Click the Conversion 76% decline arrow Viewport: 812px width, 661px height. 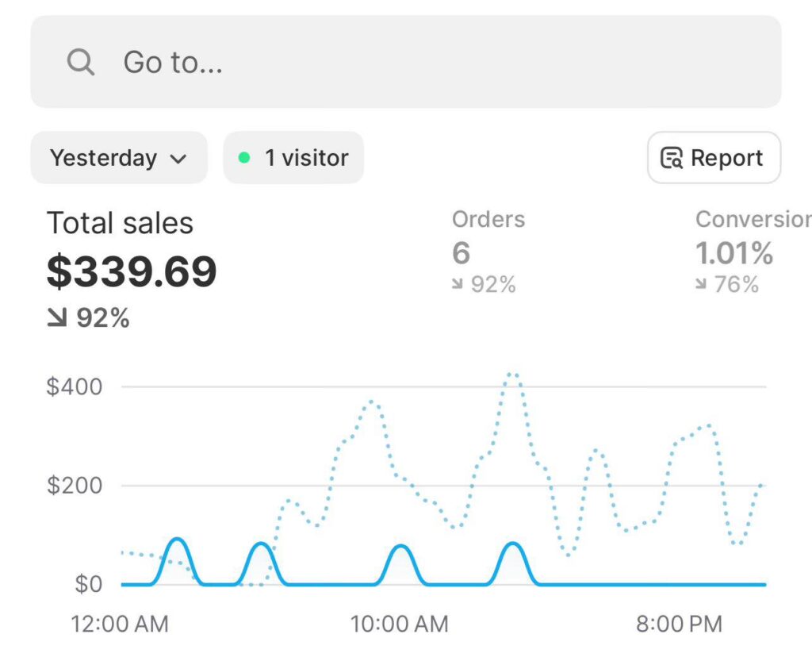(x=701, y=284)
